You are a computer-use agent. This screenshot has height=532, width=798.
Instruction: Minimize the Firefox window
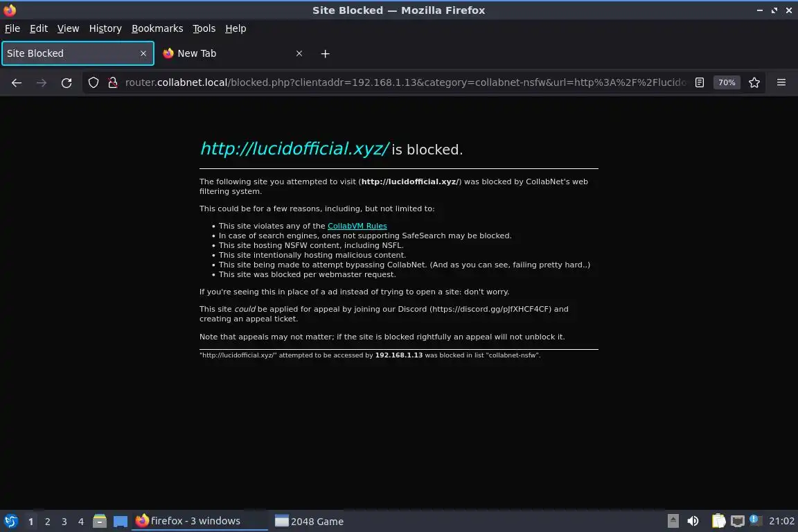tap(759, 10)
